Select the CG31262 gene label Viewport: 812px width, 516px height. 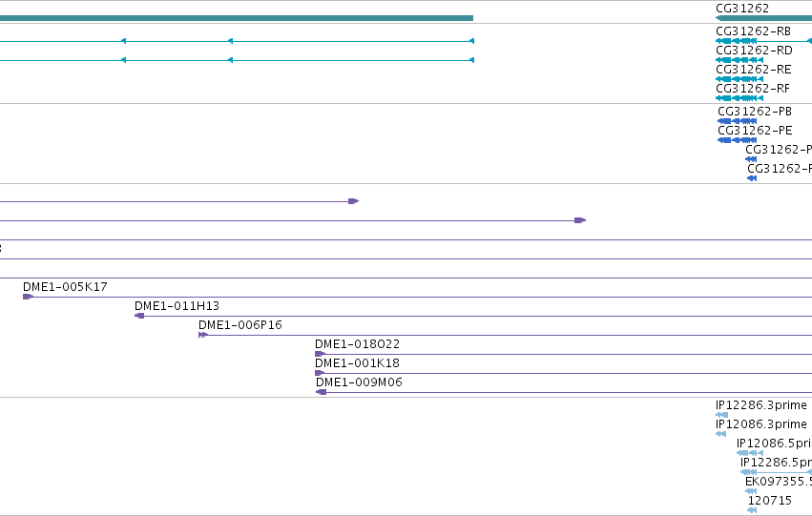click(742, 9)
